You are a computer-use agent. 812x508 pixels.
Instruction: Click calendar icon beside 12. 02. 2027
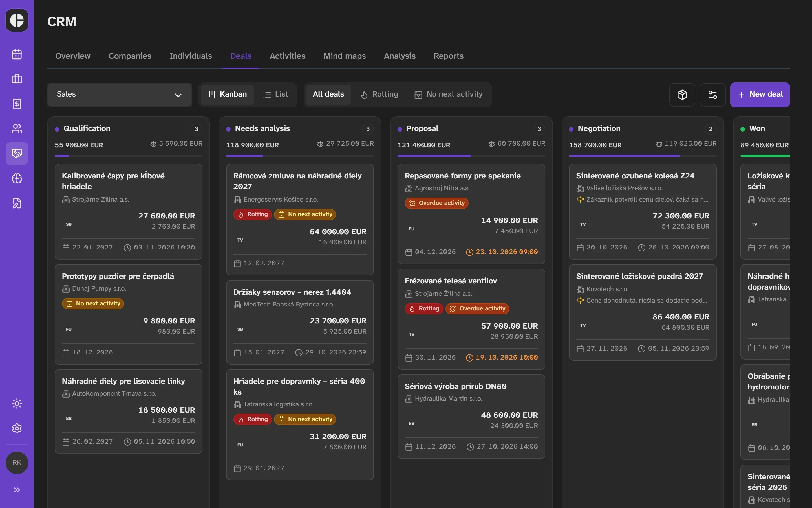point(237,263)
